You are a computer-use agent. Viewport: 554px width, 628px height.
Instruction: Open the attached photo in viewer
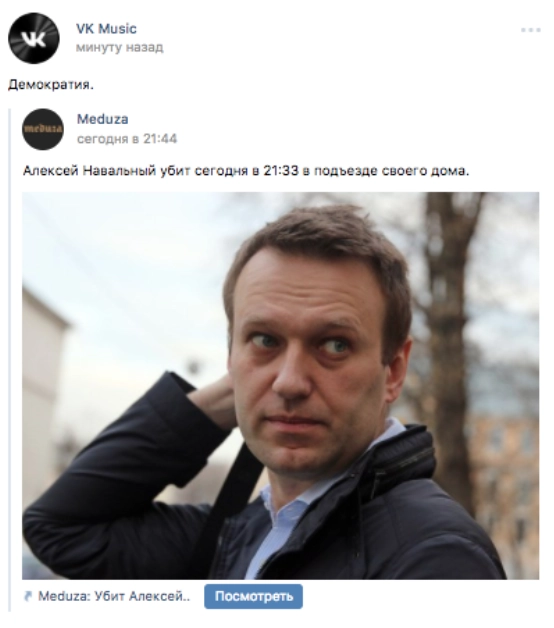(280, 386)
